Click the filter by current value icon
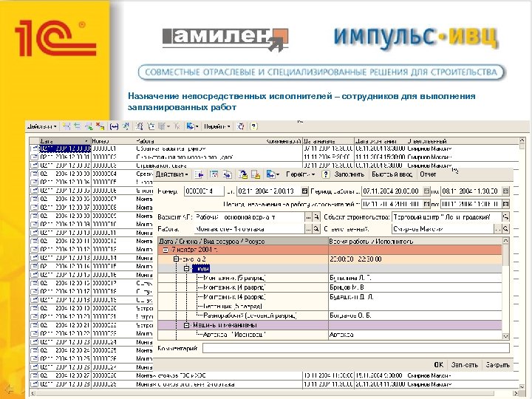This screenshot has width=532, height=399. click(151, 126)
